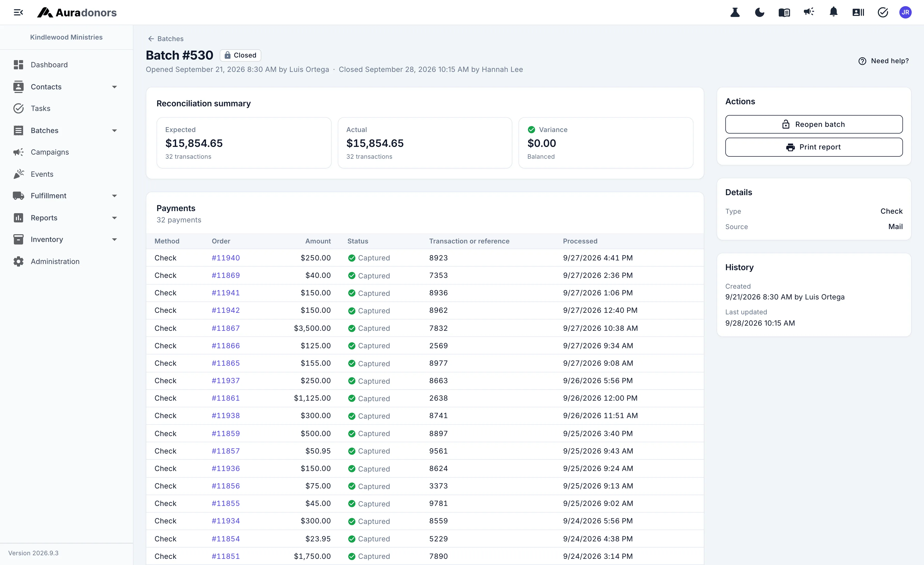The image size is (924, 565).
Task: Click Captured status for order #11869
Action: tap(369, 276)
